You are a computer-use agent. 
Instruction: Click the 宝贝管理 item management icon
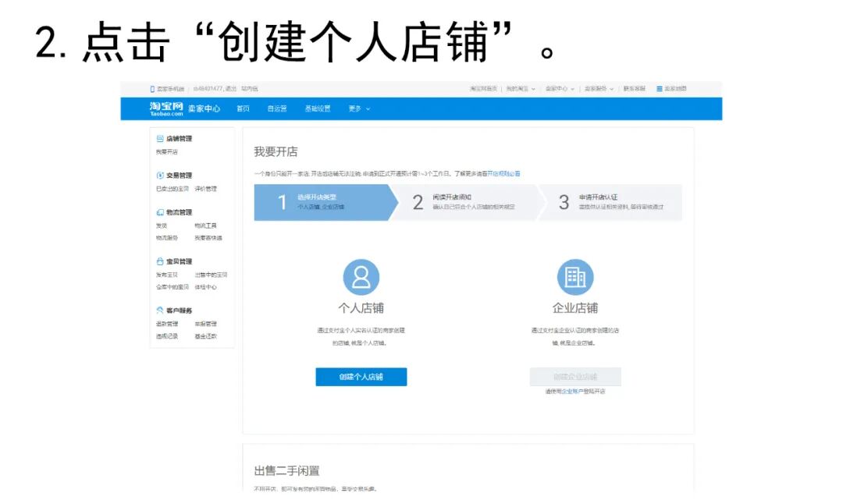coord(159,261)
